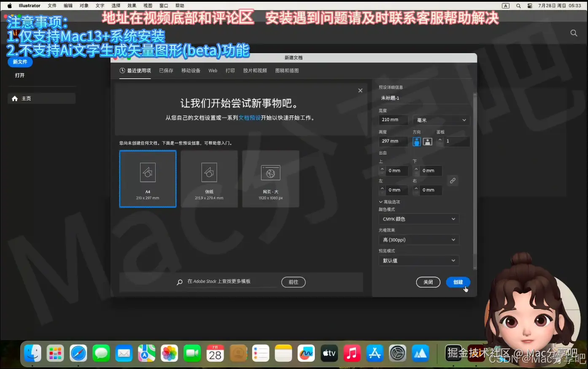
Task: Click the 主页 (Home) icon in the sidebar
Action: (15, 98)
